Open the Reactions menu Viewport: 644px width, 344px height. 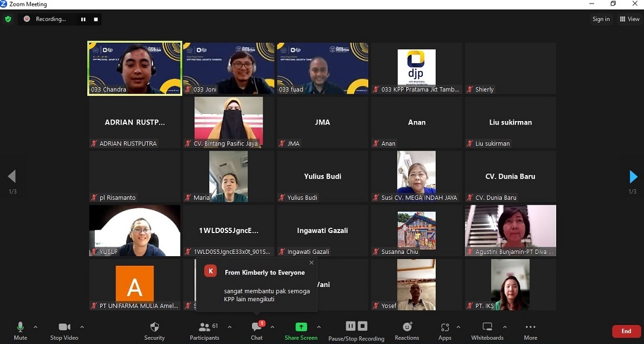point(407,330)
